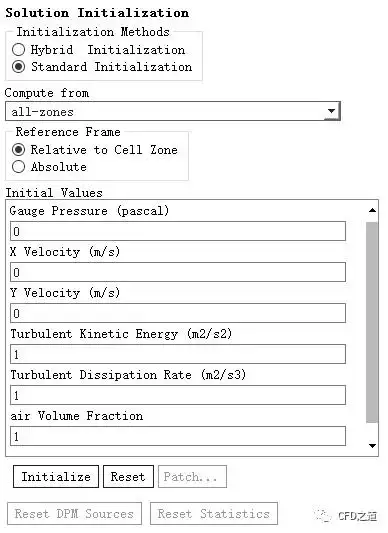This screenshot has height=533, width=388.
Task: Select Hybrid Initialization radio button
Action: (x=18, y=50)
